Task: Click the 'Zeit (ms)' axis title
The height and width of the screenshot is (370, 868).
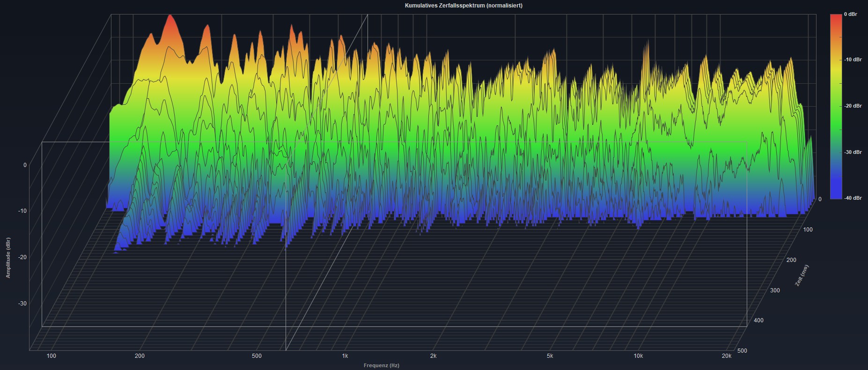Action: [x=802, y=275]
